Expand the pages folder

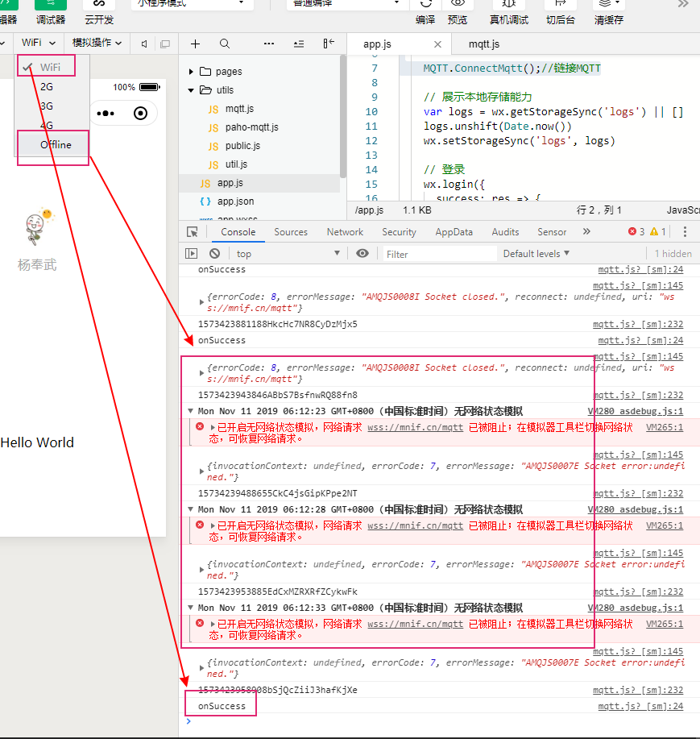coord(191,72)
